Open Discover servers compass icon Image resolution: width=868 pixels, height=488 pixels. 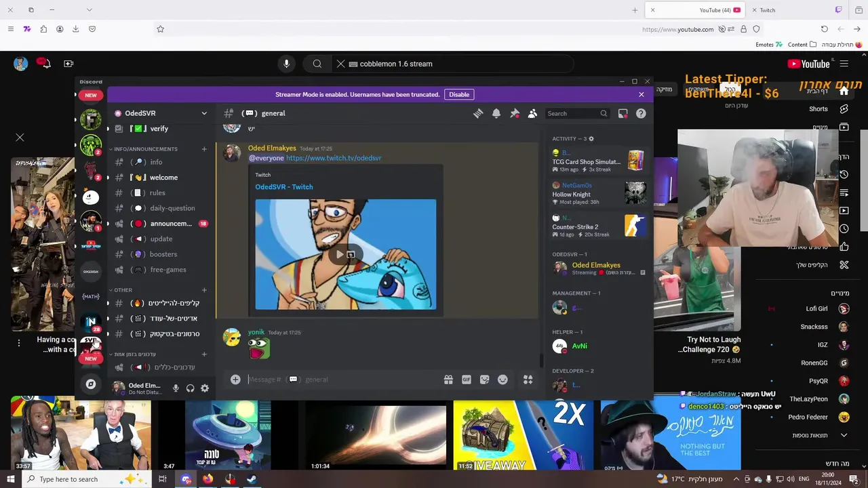[91, 384]
